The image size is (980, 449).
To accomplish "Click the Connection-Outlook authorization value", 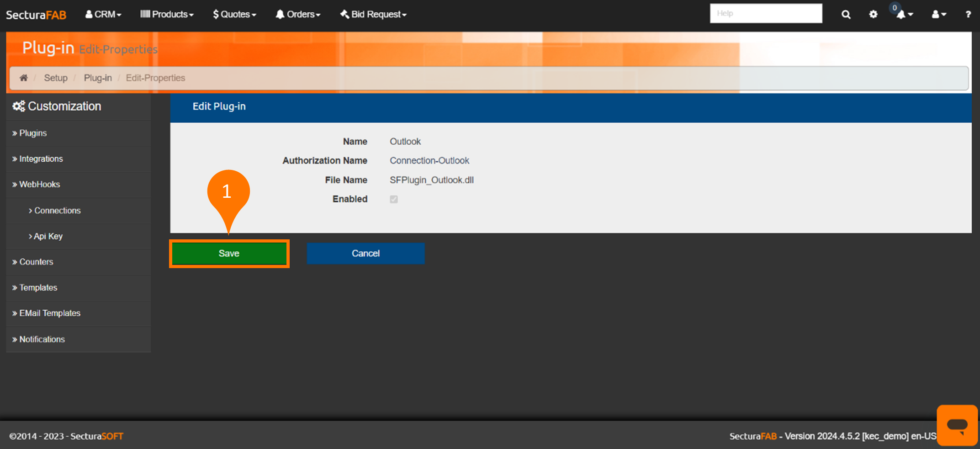I will [x=429, y=161].
